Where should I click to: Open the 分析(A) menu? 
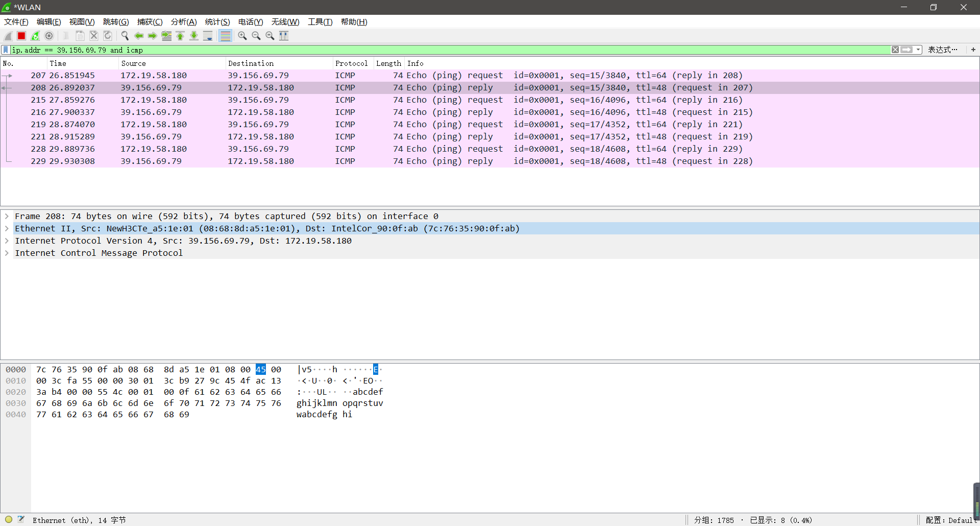184,22
